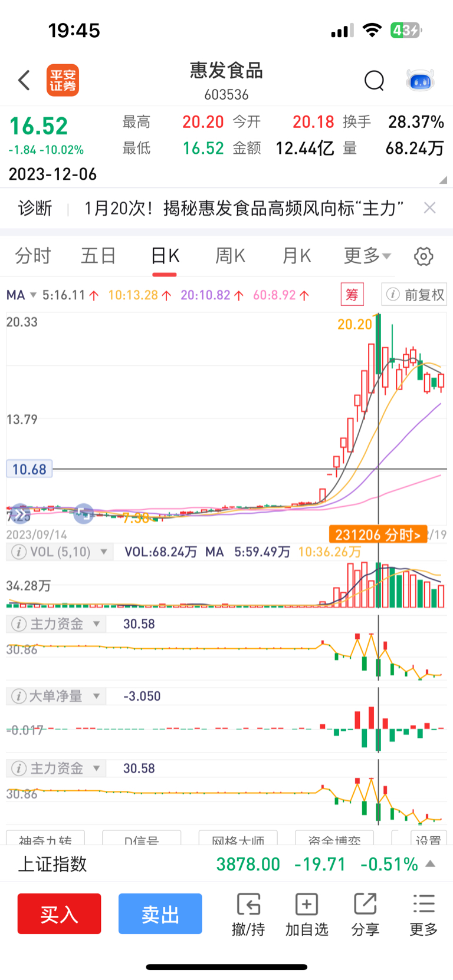Viewport: 453px width, 980px height.
Task: Tap the 加自选 plus icon
Action: pos(307,904)
